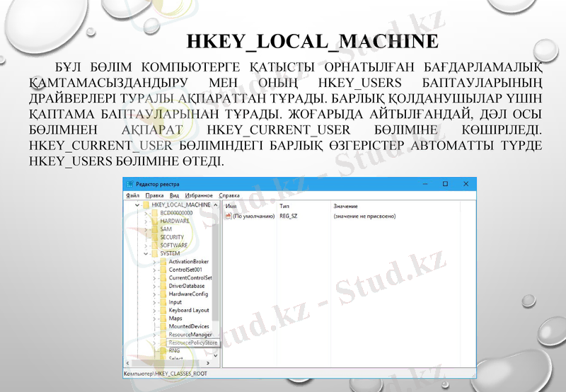Screen dimensions: 566x392
Task: Click the tree scrollbar down arrow
Action: pyautogui.click(x=216, y=355)
